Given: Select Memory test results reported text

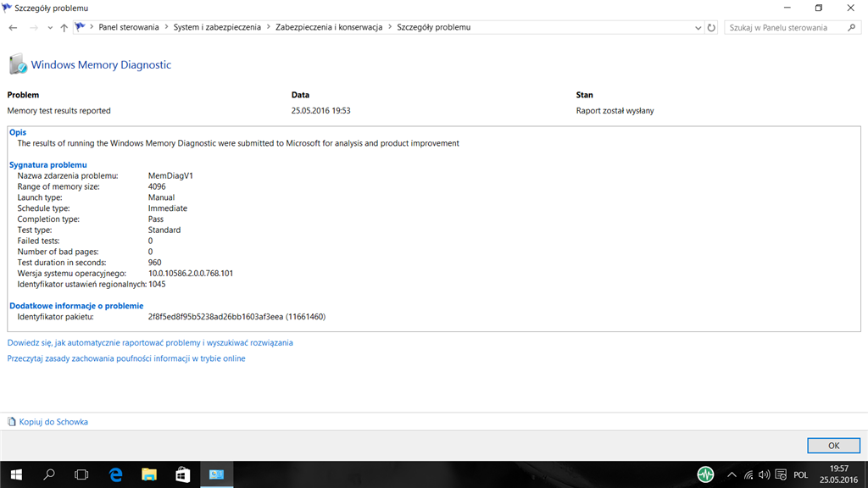Looking at the screenshot, I should click(58, 111).
